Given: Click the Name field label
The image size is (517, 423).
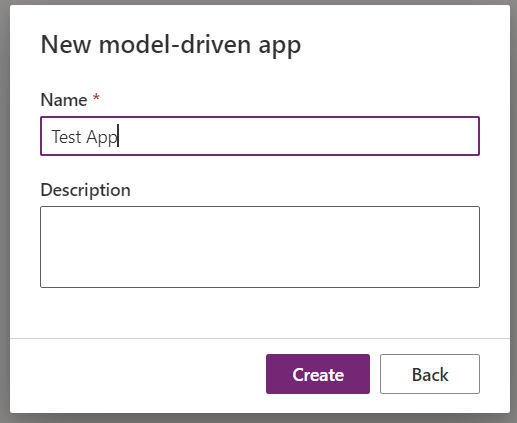Looking at the screenshot, I should [x=64, y=99].
